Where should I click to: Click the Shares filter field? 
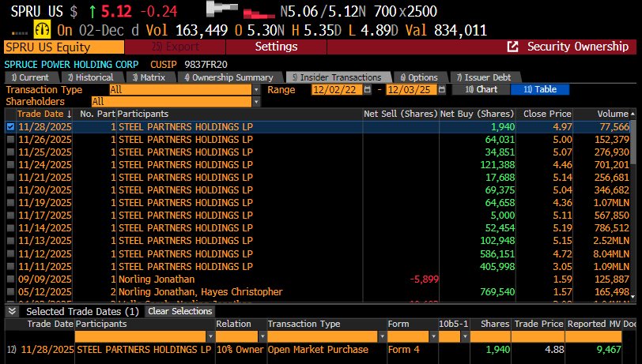pos(490,336)
